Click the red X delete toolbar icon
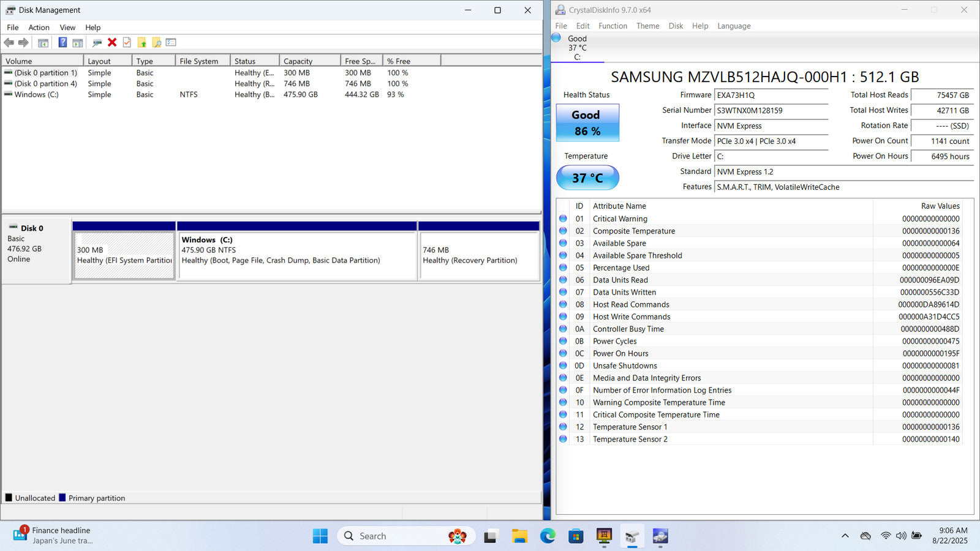980x551 pixels. click(112, 42)
